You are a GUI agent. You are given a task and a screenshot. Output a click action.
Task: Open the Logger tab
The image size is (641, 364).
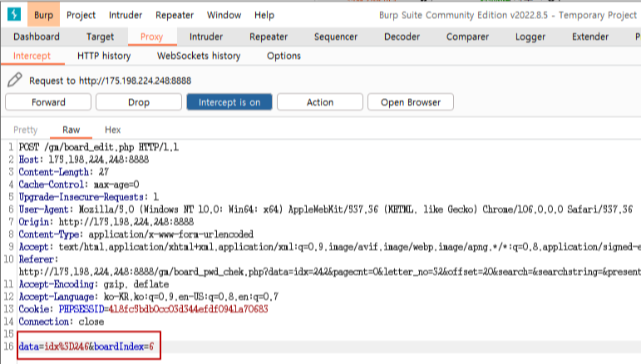[x=530, y=37]
